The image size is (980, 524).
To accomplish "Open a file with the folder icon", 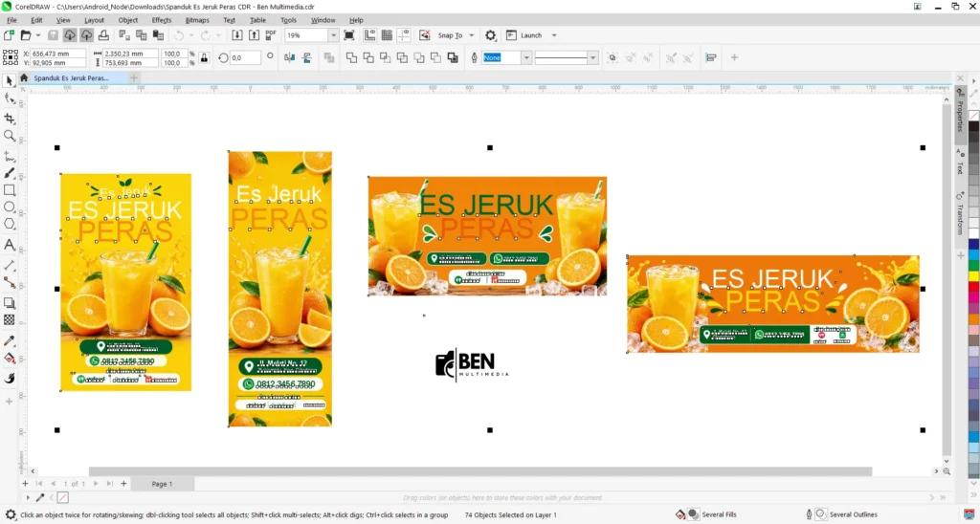I will pyautogui.click(x=26, y=35).
